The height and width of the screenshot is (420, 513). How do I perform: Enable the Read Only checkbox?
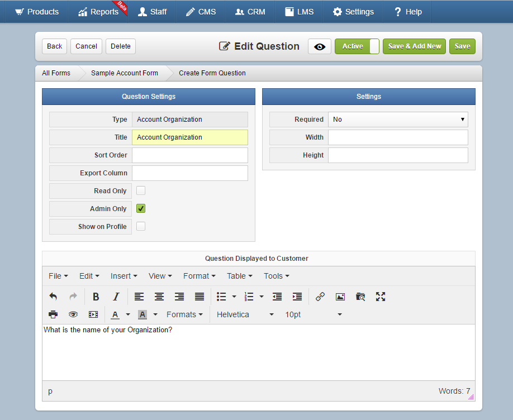(141, 190)
